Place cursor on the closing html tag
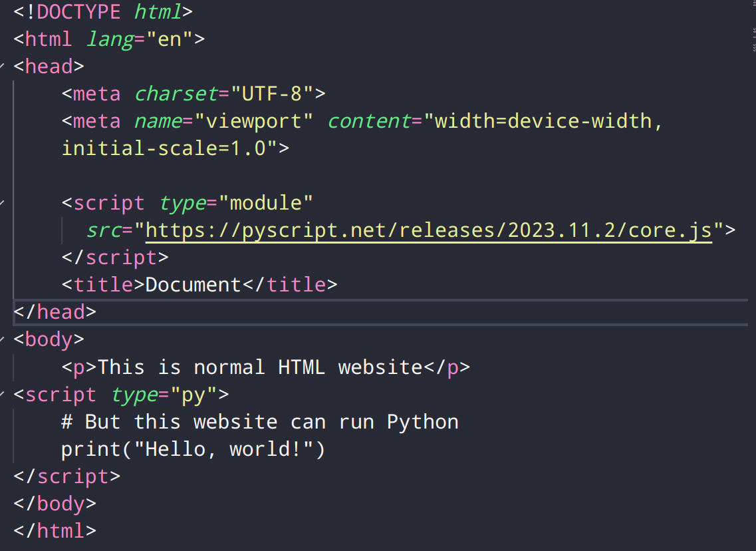Image resolution: width=756 pixels, height=551 pixels. (55, 531)
